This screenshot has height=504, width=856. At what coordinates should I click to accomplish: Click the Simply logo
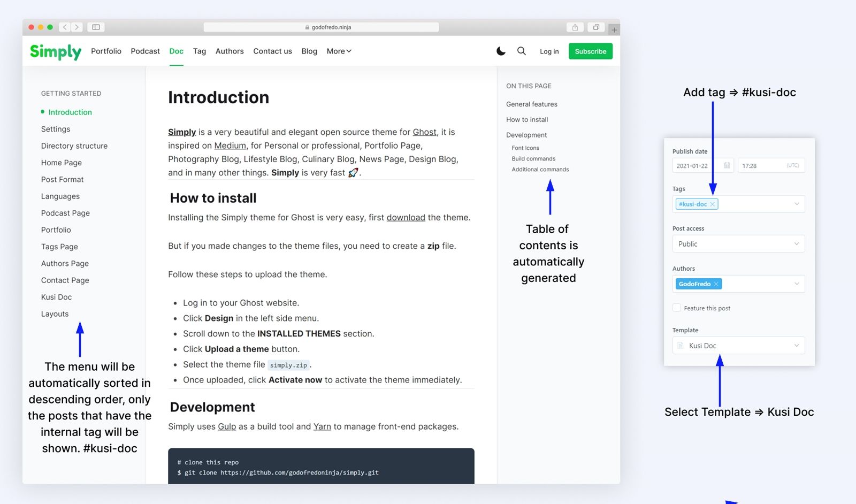[56, 52]
